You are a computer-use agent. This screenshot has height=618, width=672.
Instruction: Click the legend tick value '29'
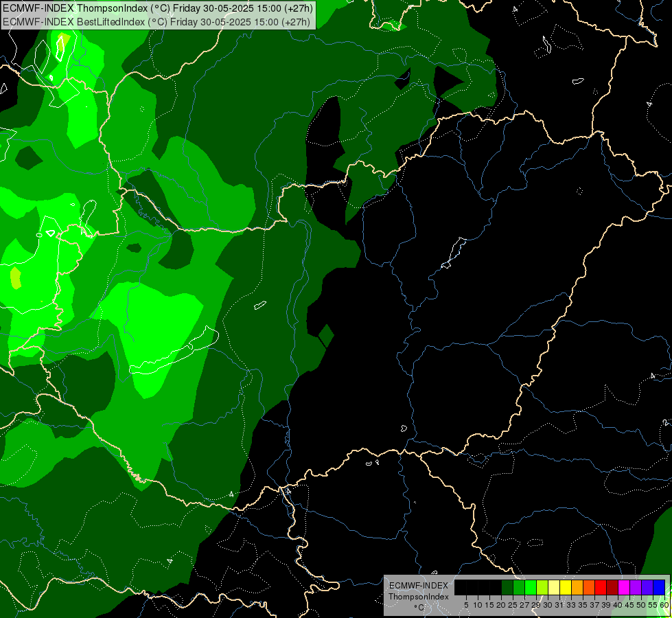tap(536, 605)
